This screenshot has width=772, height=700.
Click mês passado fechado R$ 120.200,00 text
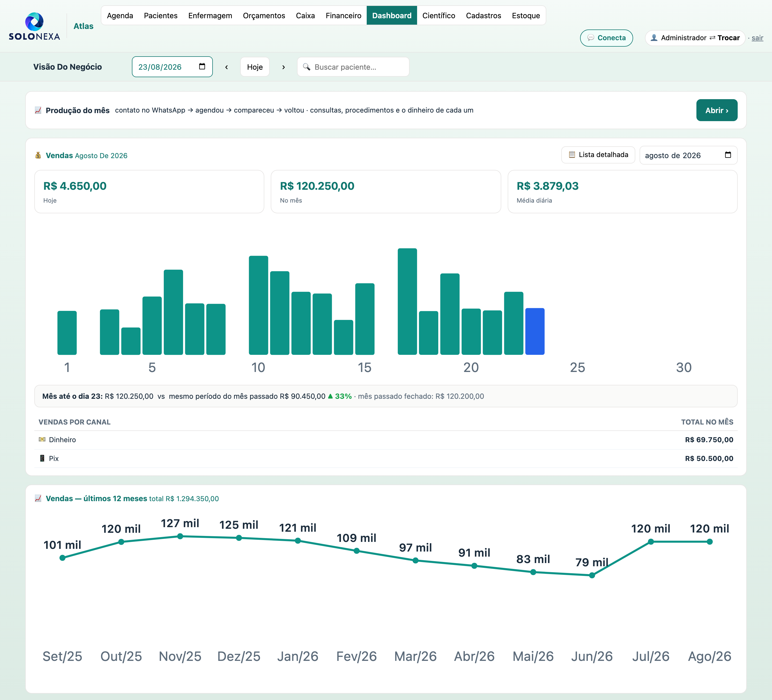click(x=421, y=396)
